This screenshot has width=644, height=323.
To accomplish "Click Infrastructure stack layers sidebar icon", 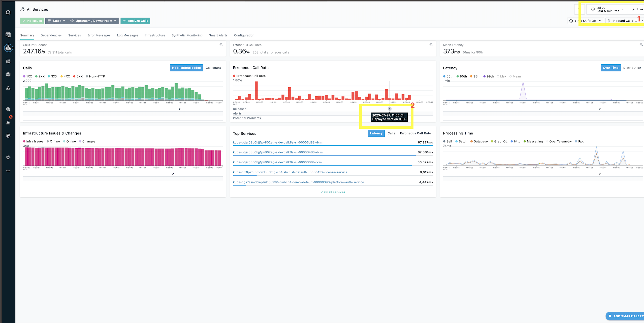I will (x=8, y=74).
